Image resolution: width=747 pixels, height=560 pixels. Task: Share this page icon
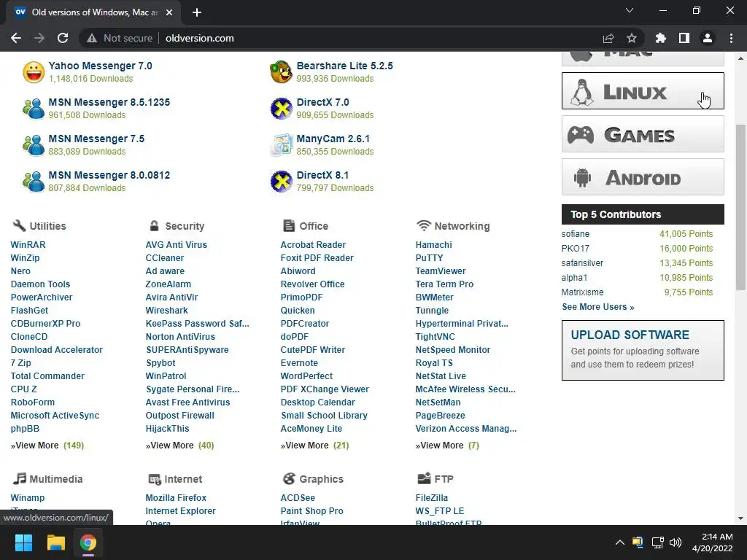coord(608,38)
